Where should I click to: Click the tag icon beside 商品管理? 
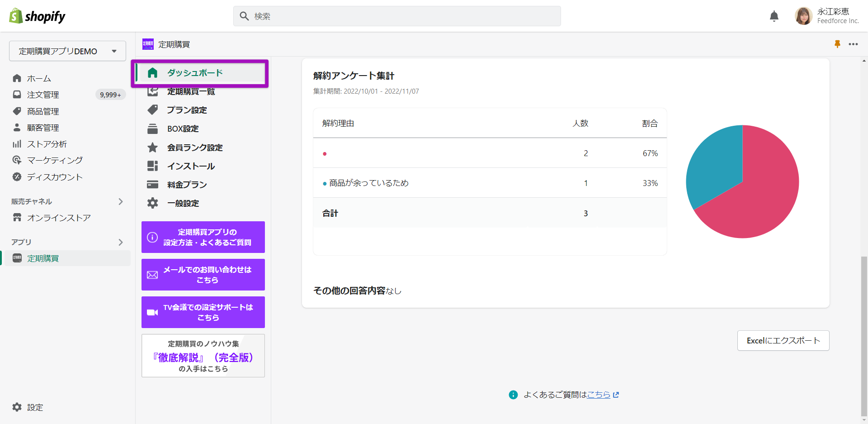pos(17,111)
